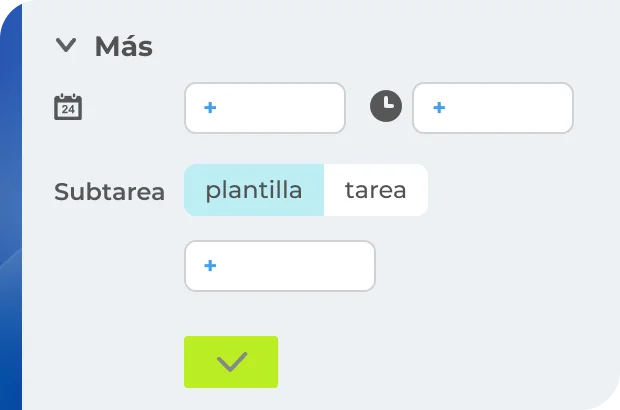This screenshot has height=410, width=620.
Task: Collapse the Más section chevron
Action: tap(66, 46)
